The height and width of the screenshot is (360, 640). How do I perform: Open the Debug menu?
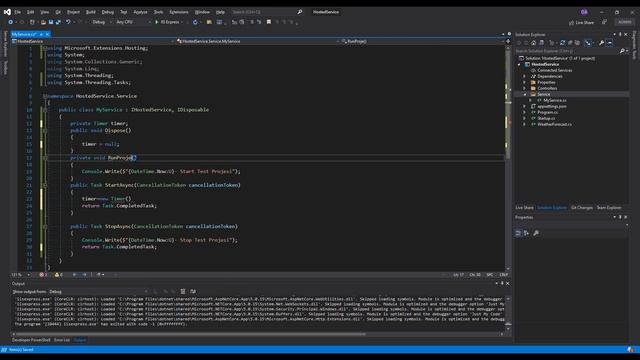(x=108, y=12)
